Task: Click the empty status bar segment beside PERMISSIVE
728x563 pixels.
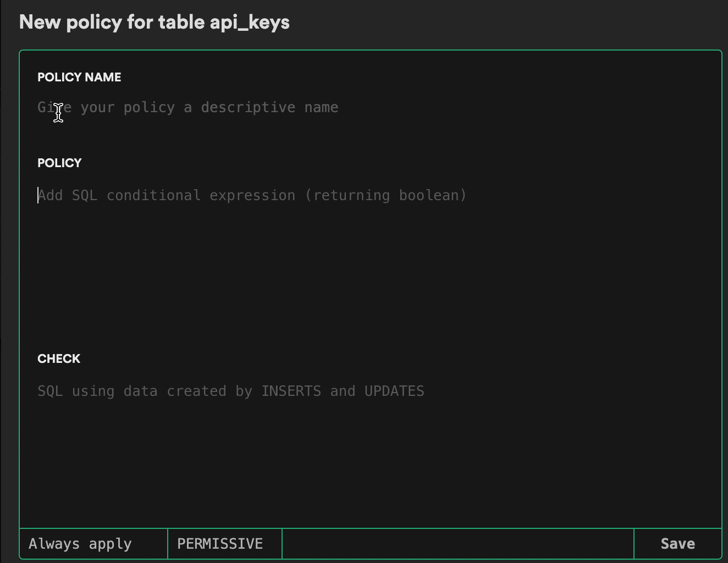Action: click(x=456, y=543)
